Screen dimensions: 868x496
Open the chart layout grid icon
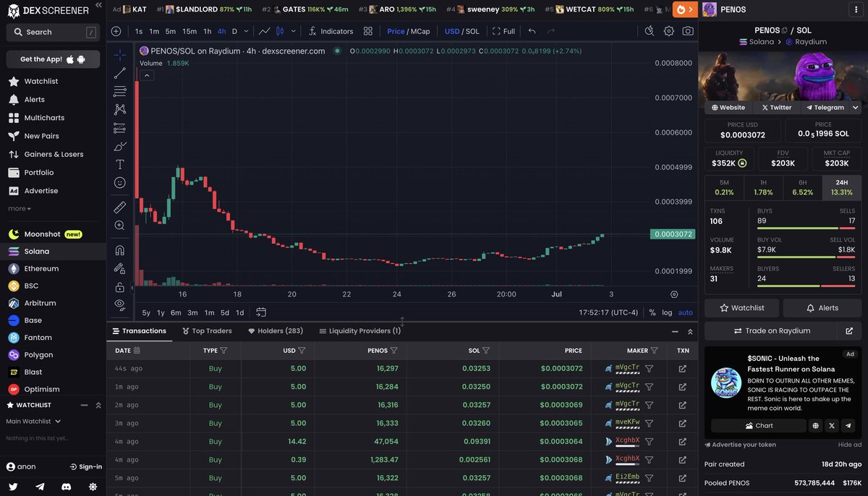368,31
